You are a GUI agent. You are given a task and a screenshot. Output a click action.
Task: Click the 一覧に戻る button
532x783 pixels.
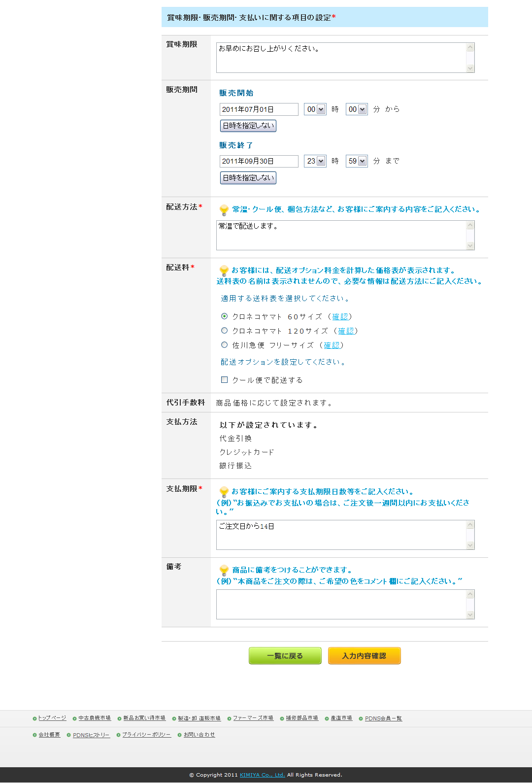285,656
